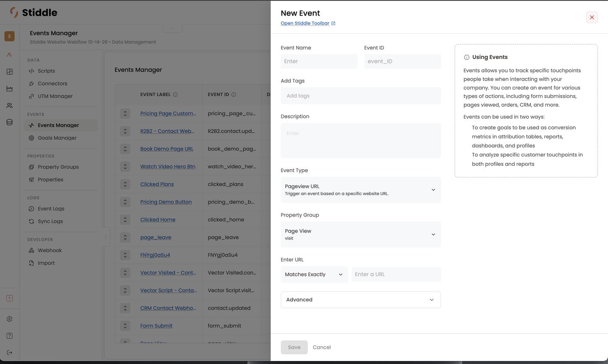View Sync Logs

pos(50,221)
